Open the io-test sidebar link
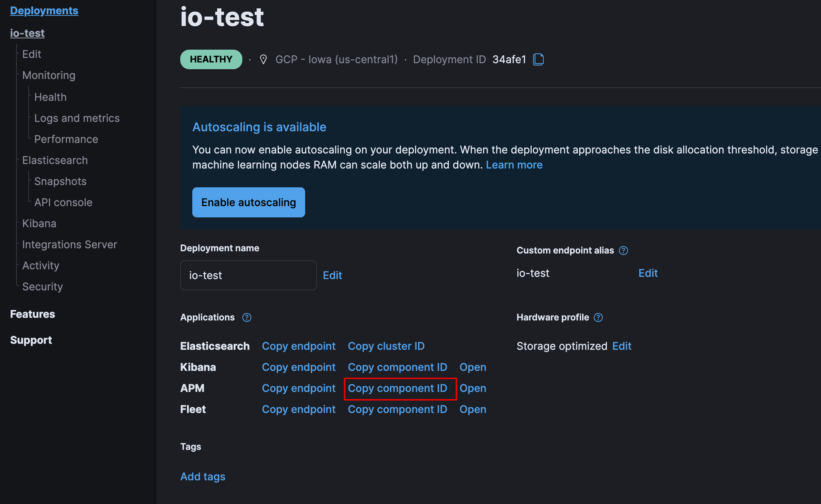Image resolution: width=821 pixels, height=504 pixels. click(x=27, y=33)
